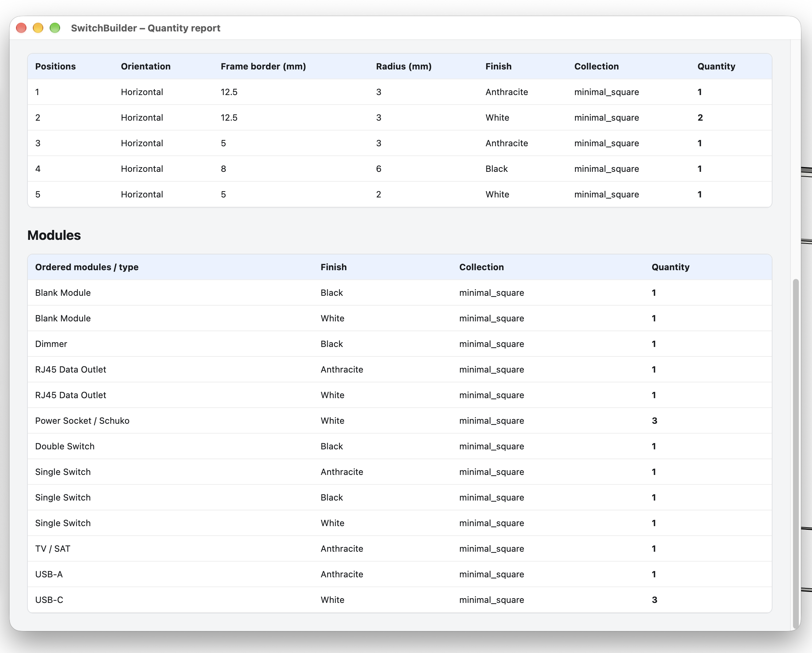
Task: Select Single Switch Anthracite row
Action: coord(399,472)
